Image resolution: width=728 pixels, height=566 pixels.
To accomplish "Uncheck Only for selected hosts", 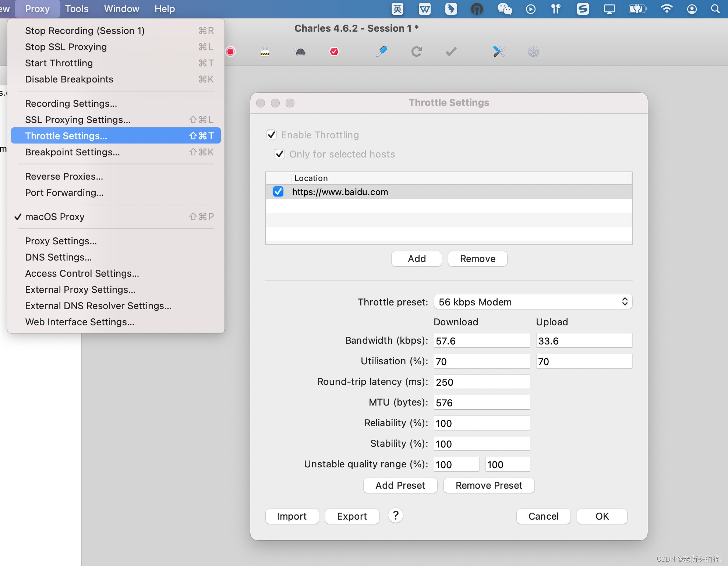I will (280, 154).
